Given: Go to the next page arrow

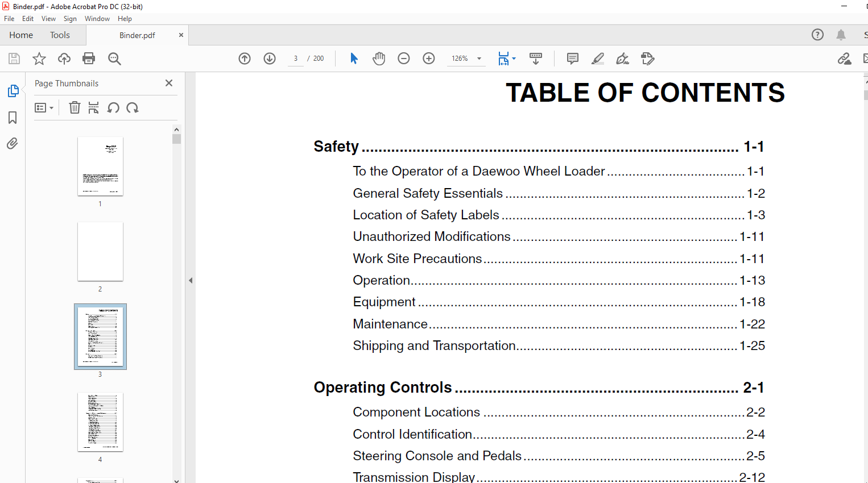Looking at the screenshot, I should 270,59.
